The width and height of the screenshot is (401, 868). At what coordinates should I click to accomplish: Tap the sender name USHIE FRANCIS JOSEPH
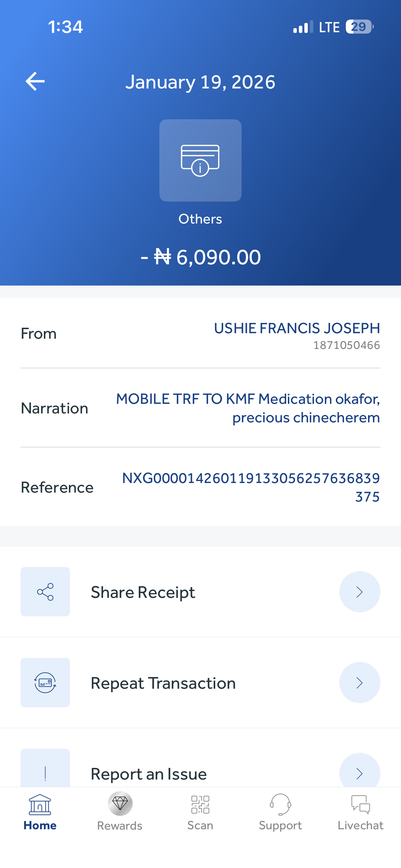tap(297, 328)
